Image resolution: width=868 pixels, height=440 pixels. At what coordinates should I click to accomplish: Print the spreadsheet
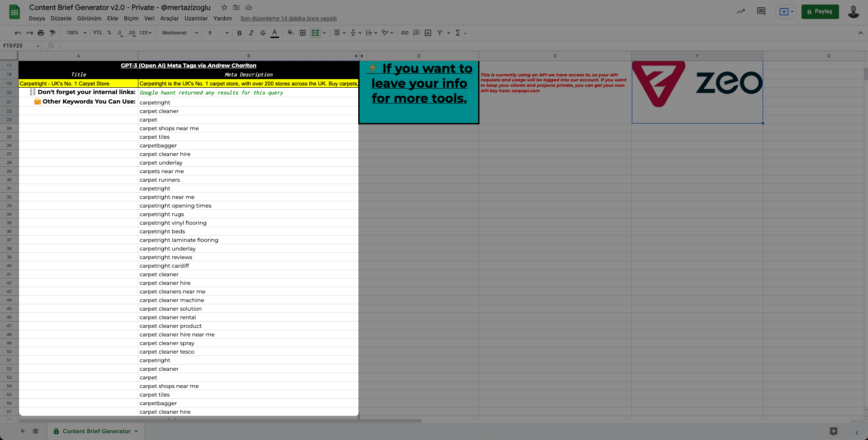[x=41, y=33]
